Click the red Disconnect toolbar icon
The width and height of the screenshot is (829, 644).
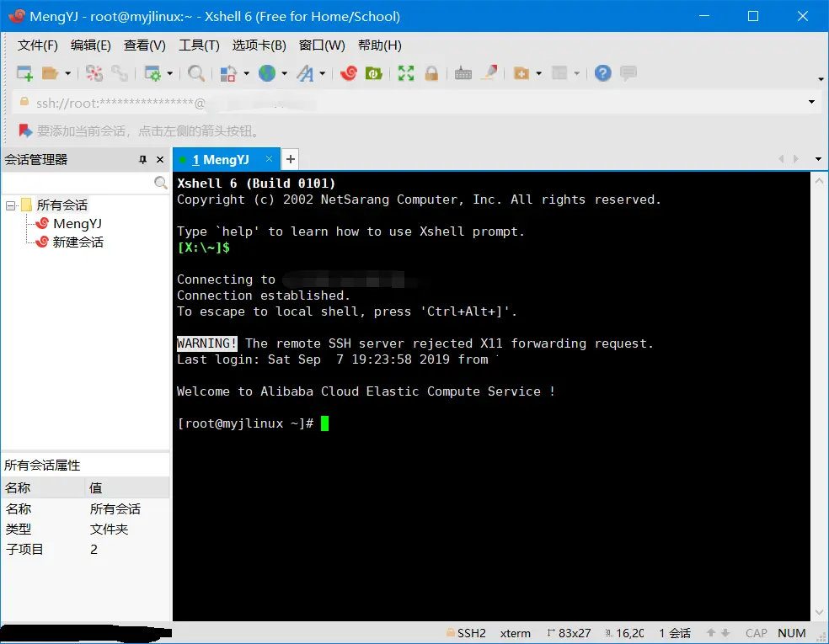point(94,73)
